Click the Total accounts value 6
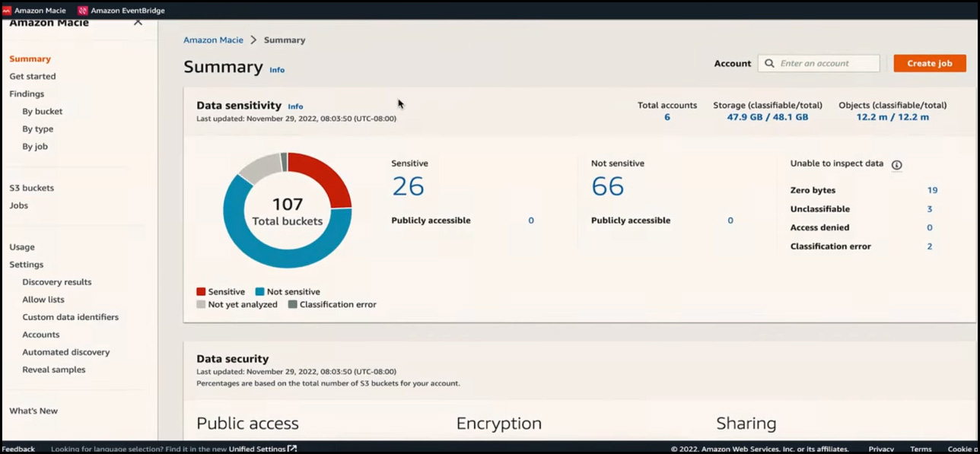 (667, 117)
